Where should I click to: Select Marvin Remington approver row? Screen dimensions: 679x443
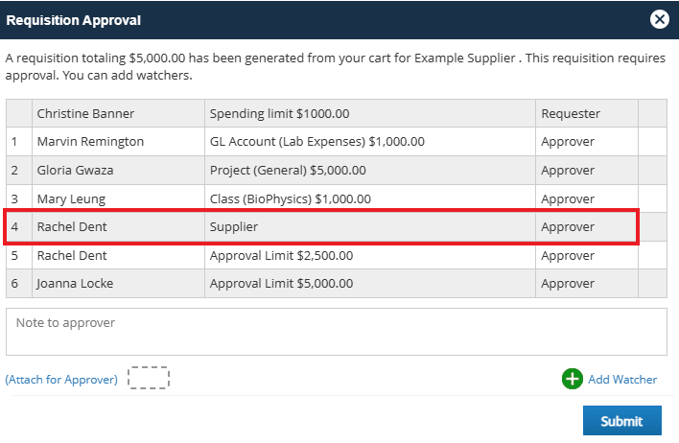(336, 142)
